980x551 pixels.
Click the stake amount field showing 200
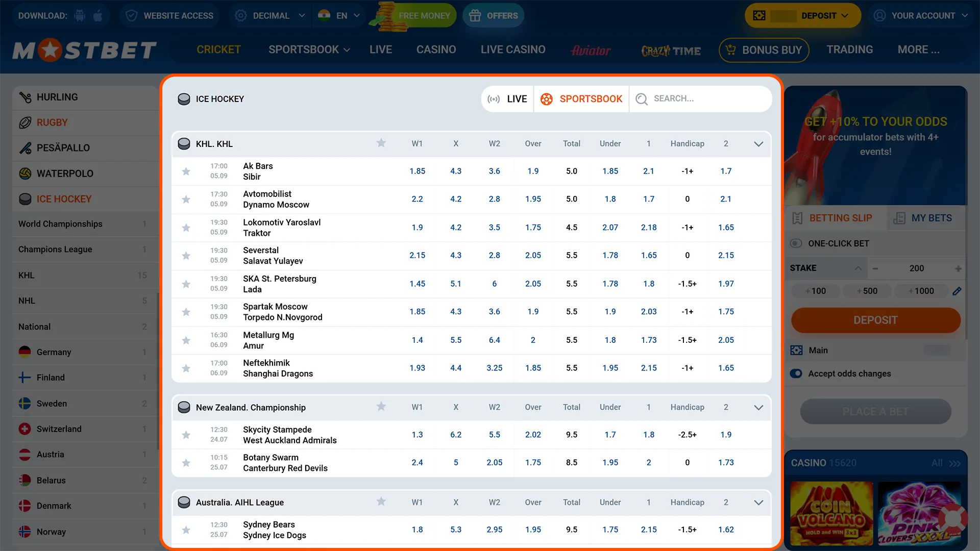click(916, 268)
